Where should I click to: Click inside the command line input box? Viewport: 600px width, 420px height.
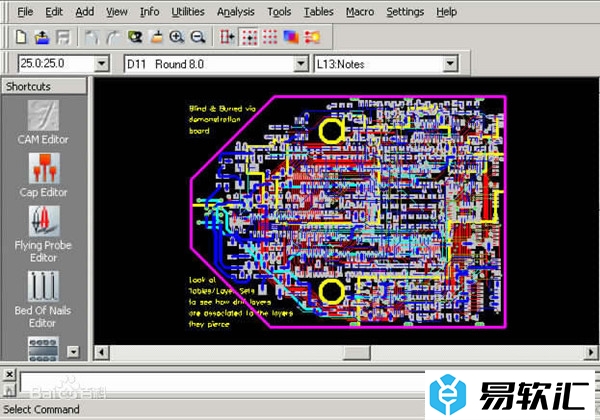[222, 383]
